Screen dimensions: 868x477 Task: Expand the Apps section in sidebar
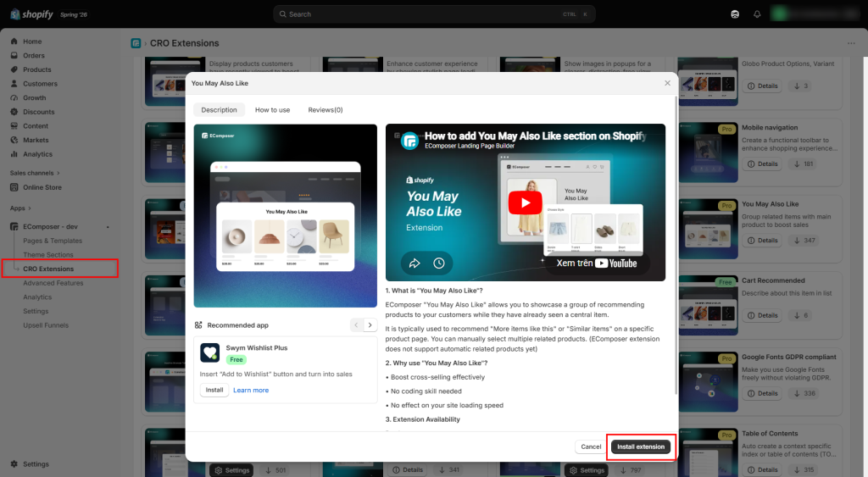[x=20, y=208]
